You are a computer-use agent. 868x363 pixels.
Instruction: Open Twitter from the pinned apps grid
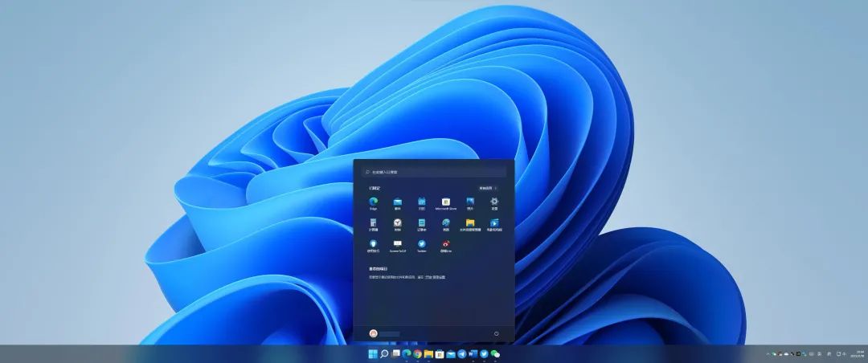(x=422, y=247)
